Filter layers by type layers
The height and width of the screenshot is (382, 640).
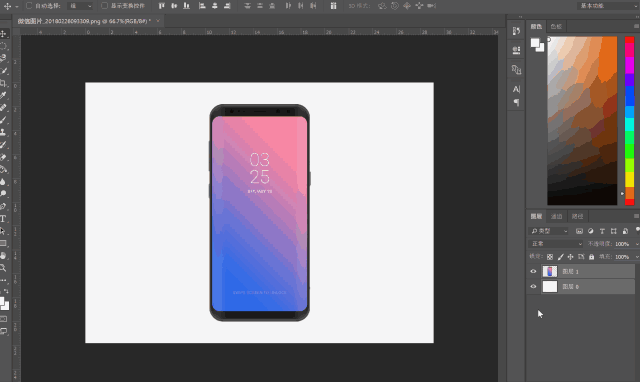602,231
